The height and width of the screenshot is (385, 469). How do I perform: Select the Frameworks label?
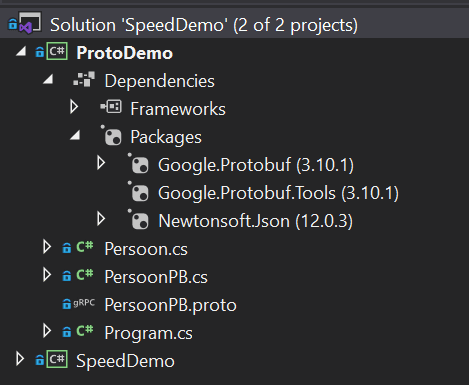(x=178, y=109)
